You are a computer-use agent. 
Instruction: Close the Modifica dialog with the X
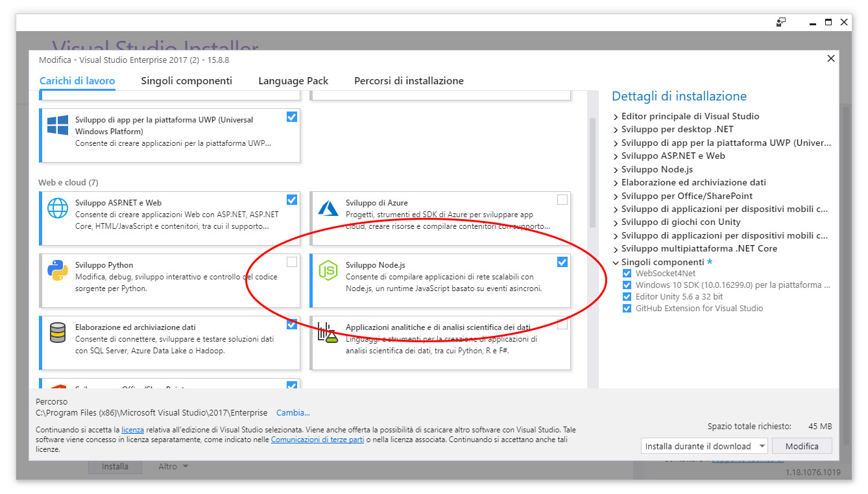[x=831, y=58]
